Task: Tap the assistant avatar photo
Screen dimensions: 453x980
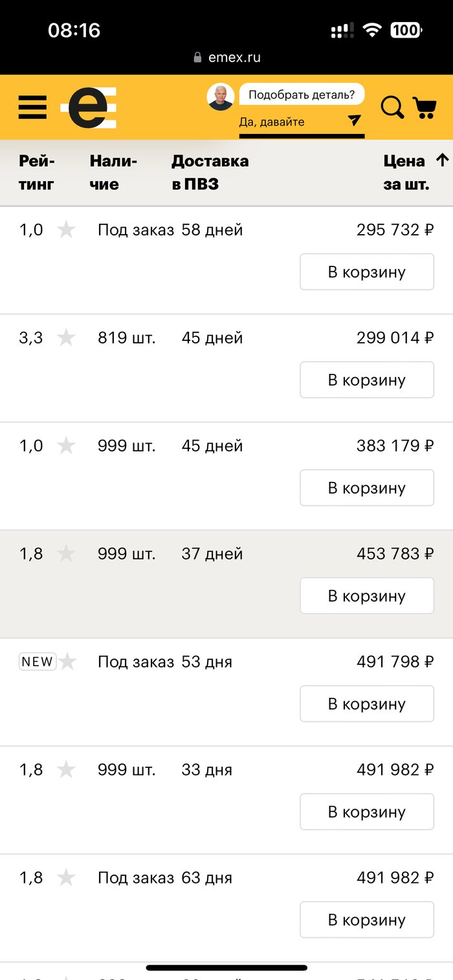Action: tap(221, 97)
